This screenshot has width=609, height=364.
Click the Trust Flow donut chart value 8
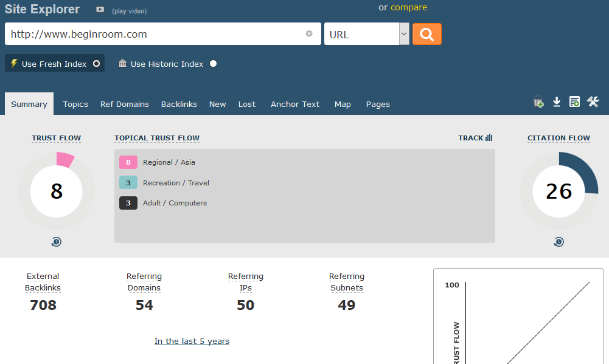57,191
